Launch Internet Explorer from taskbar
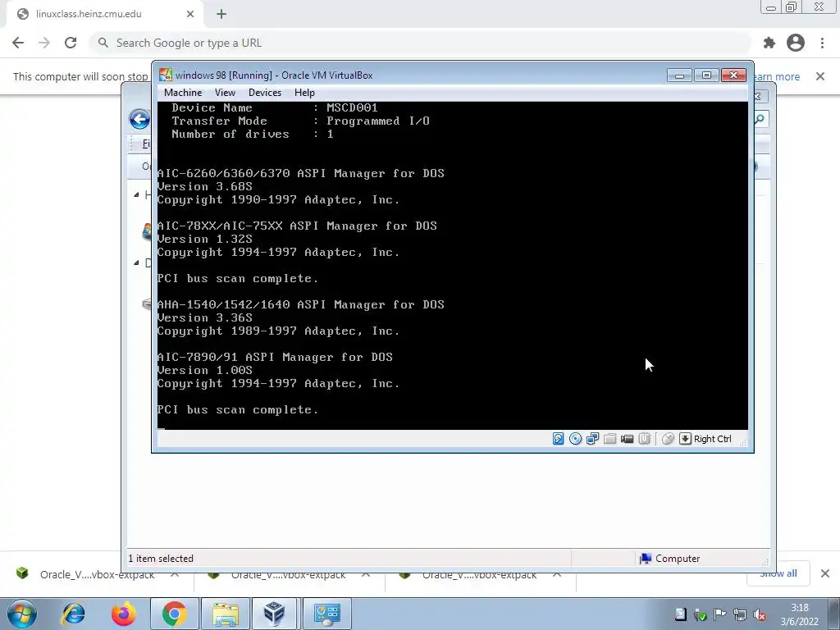840x630 pixels. (73, 614)
